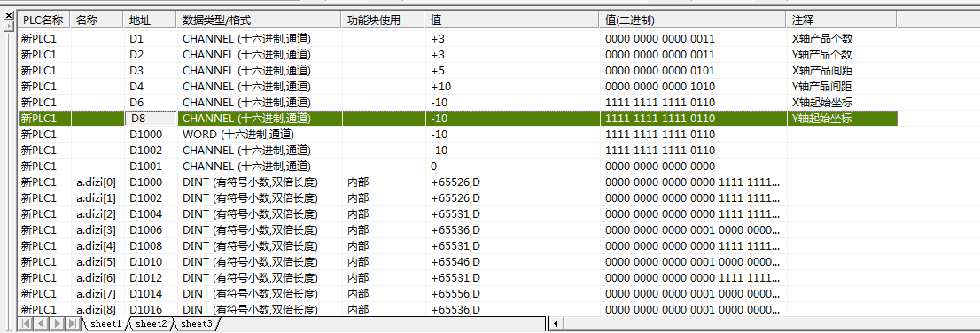Click the pin icon below the close X
This screenshot has height=333, width=980.
(x=8, y=27)
